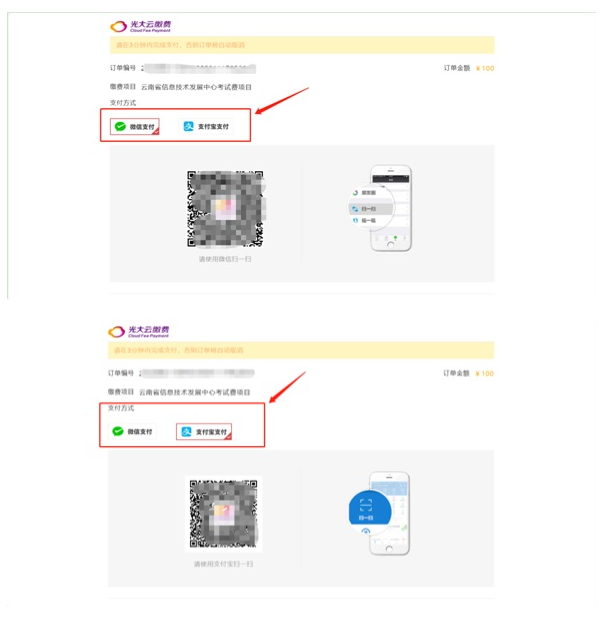604x623 pixels.
Task: Click the yellow payment deadline notice above the WeChat section
Action: pos(302,45)
